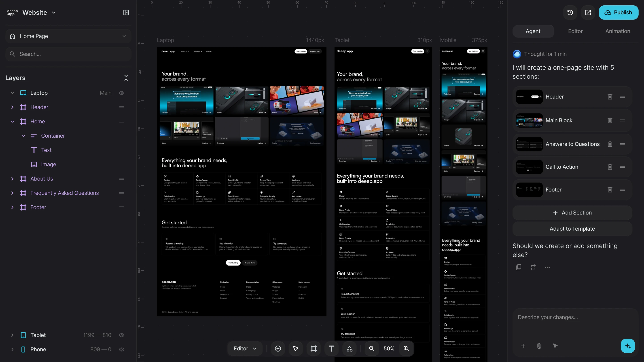Toggle Tablet breakpoint visibility eye
Image resolution: width=644 pixels, height=362 pixels.
pos(121,335)
